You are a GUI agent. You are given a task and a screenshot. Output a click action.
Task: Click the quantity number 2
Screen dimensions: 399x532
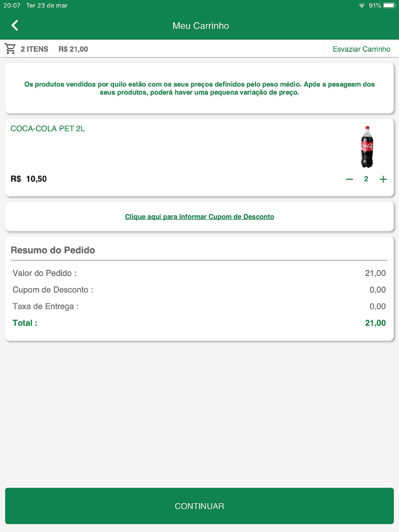(x=366, y=179)
